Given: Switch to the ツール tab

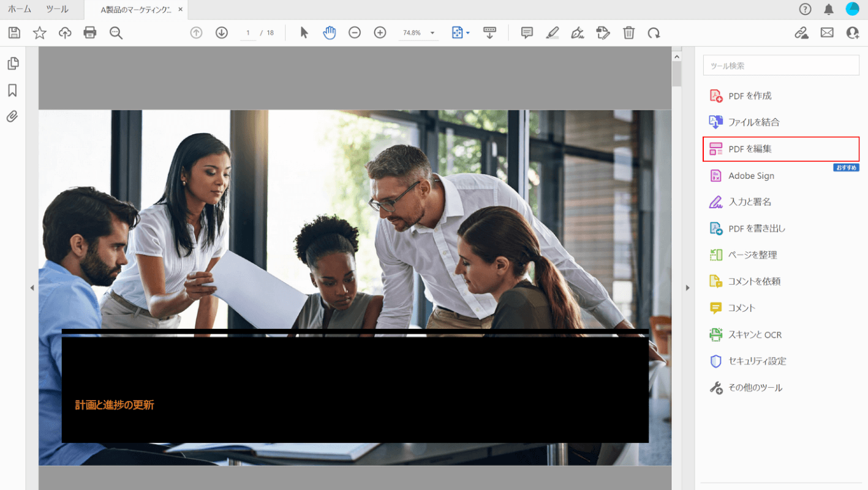Looking at the screenshot, I should (57, 9).
